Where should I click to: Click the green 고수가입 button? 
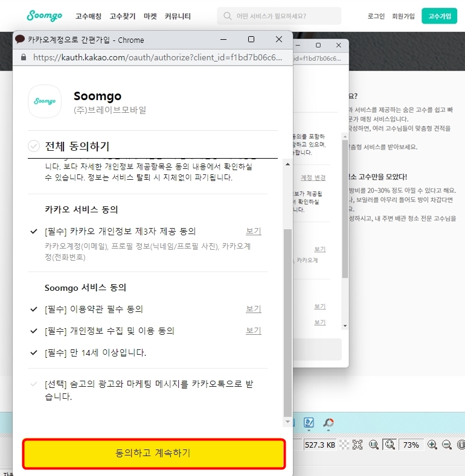click(x=440, y=16)
